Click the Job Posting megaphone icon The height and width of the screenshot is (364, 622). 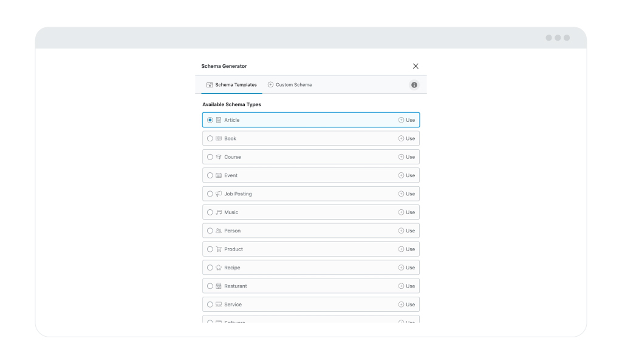pyautogui.click(x=219, y=194)
